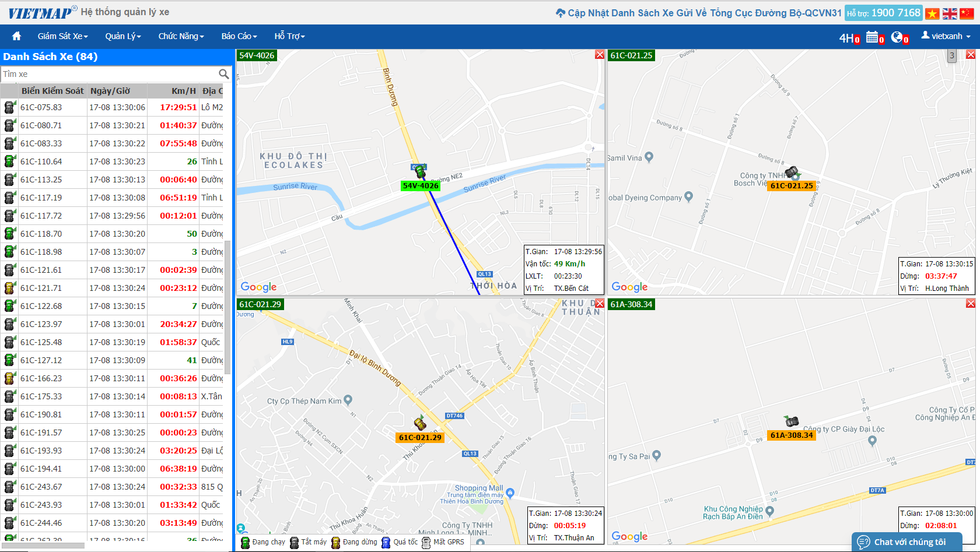Click Quá tốc legend icon
980x552 pixels.
386,543
